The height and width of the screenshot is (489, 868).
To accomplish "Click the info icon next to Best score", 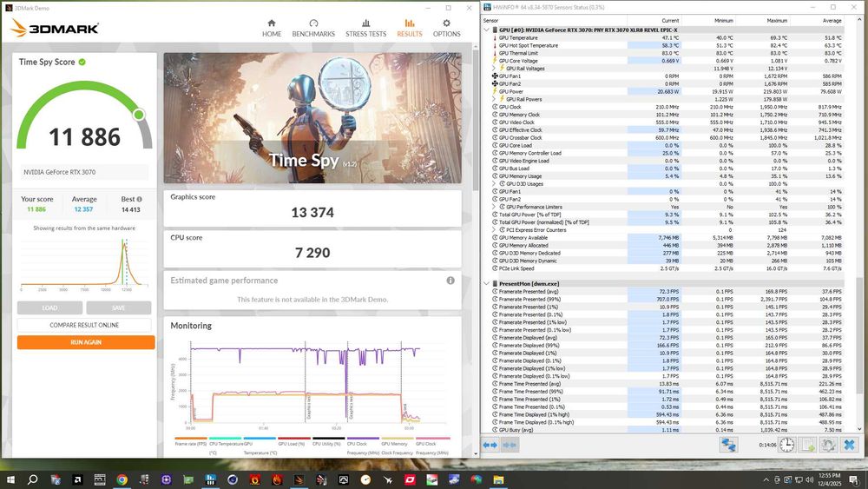I will click(139, 200).
